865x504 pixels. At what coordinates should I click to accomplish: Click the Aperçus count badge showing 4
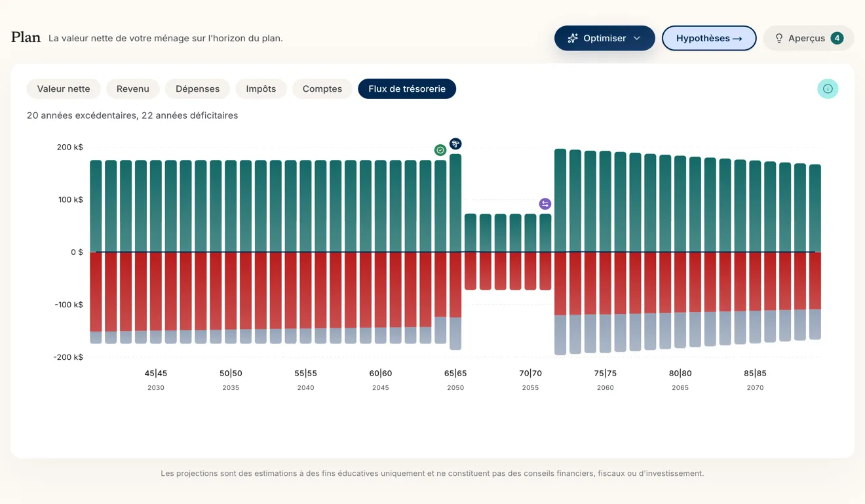click(x=837, y=38)
